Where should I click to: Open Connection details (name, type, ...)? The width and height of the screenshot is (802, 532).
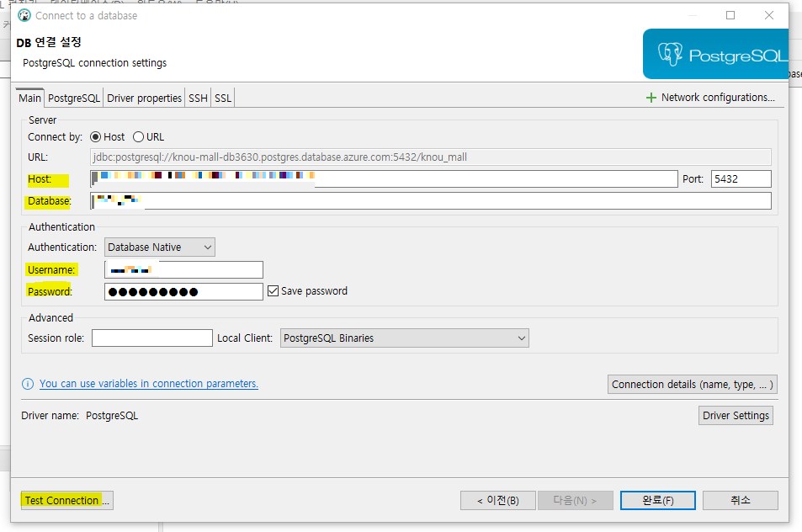click(693, 384)
